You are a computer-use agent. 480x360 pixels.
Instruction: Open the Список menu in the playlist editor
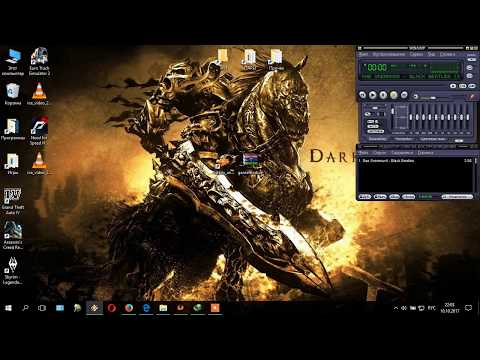[x=379, y=153]
